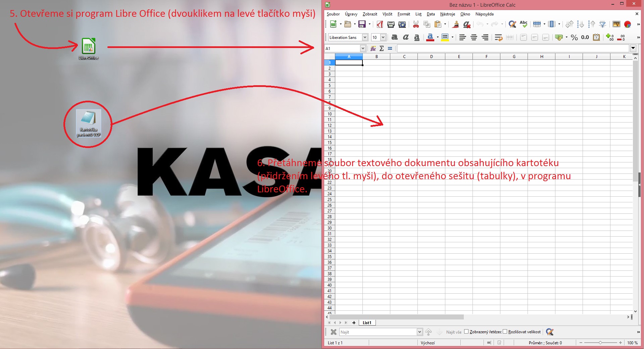The image size is (644, 349).
Task: Delete decimal place icon
Action: [x=621, y=38]
